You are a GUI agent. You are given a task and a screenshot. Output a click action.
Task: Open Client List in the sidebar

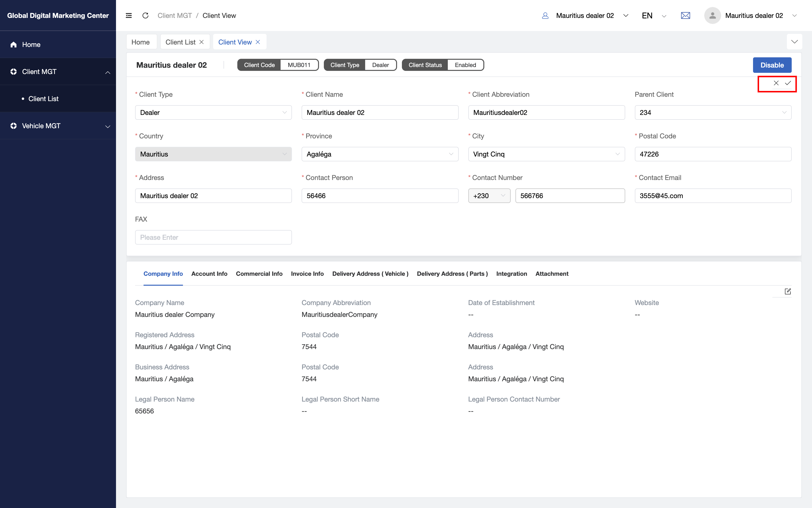(43, 99)
